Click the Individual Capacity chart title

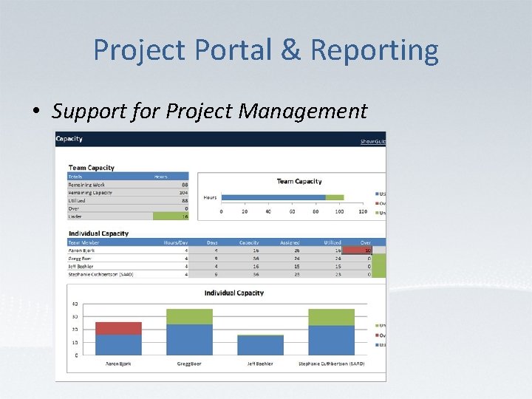pos(234,293)
